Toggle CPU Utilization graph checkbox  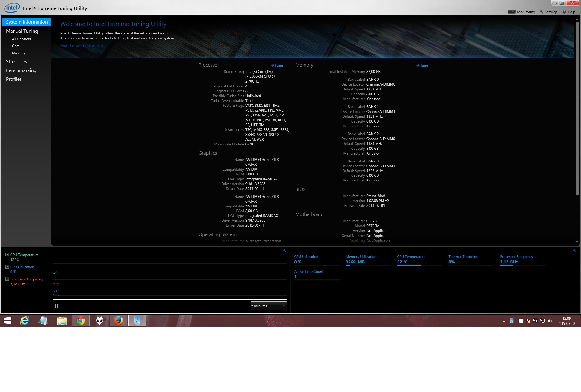coord(7,267)
